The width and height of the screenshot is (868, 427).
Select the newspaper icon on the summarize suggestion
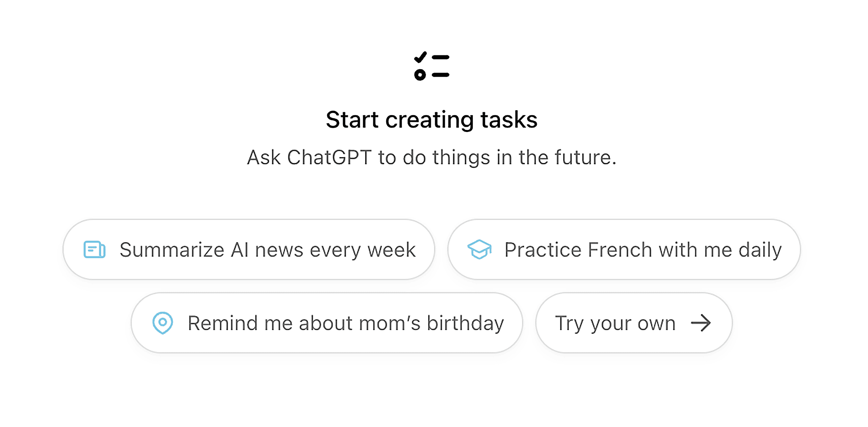pyautogui.click(x=95, y=249)
